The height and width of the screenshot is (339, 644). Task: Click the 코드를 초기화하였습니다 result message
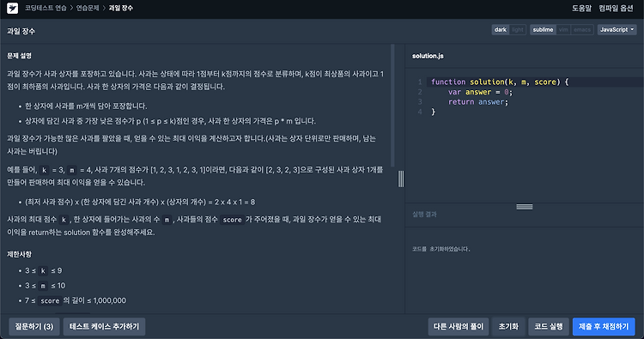click(441, 249)
